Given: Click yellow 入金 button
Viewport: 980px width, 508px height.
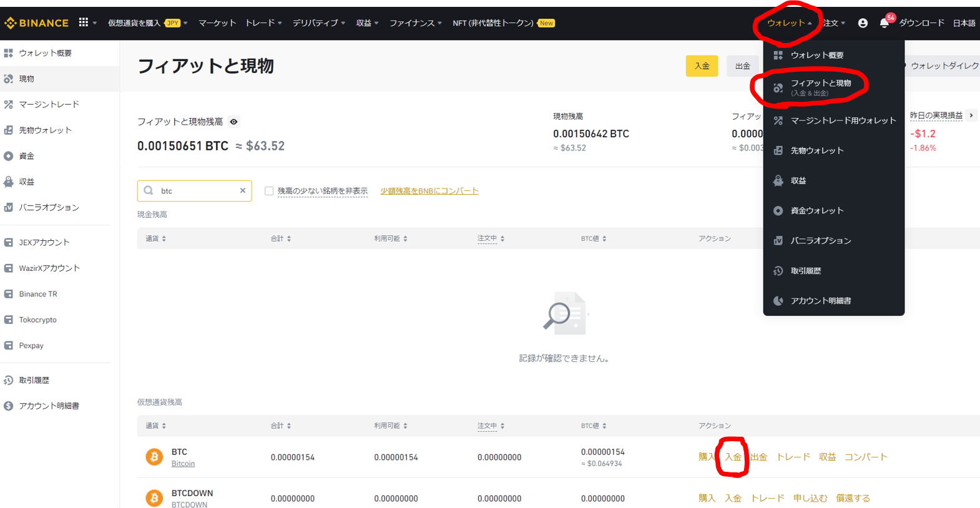Looking at the screenshot, I should (x=702, y=66).
